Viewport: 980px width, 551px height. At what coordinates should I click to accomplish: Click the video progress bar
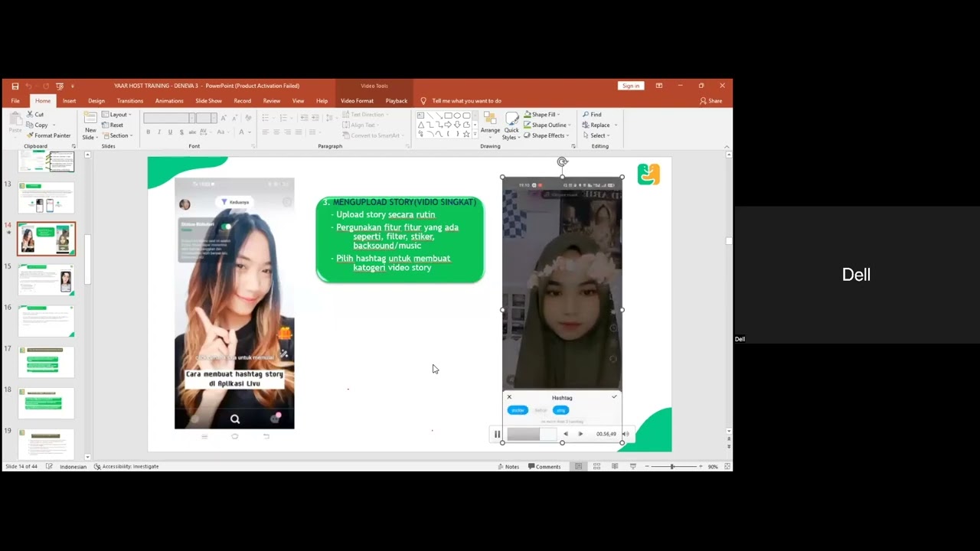(532, 434)
